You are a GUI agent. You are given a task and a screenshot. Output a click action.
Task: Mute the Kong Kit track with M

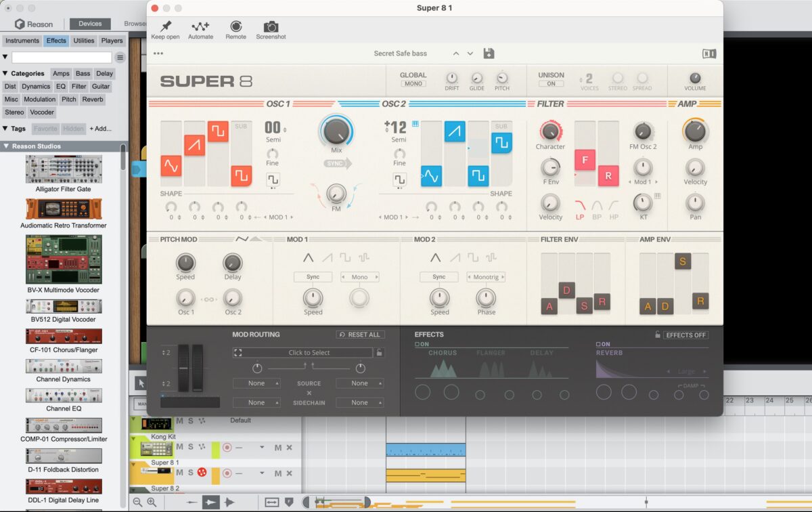[179, 446]
